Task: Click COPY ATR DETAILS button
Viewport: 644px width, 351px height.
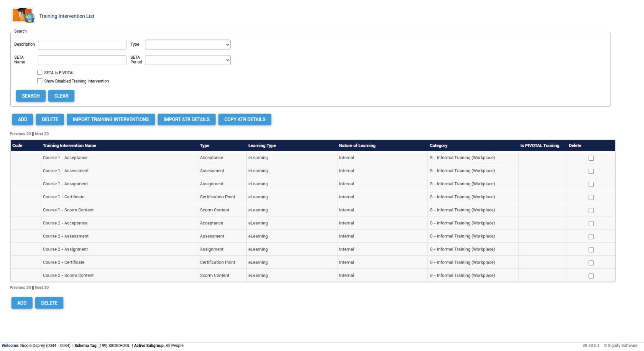Action: [x=245, y=119]
